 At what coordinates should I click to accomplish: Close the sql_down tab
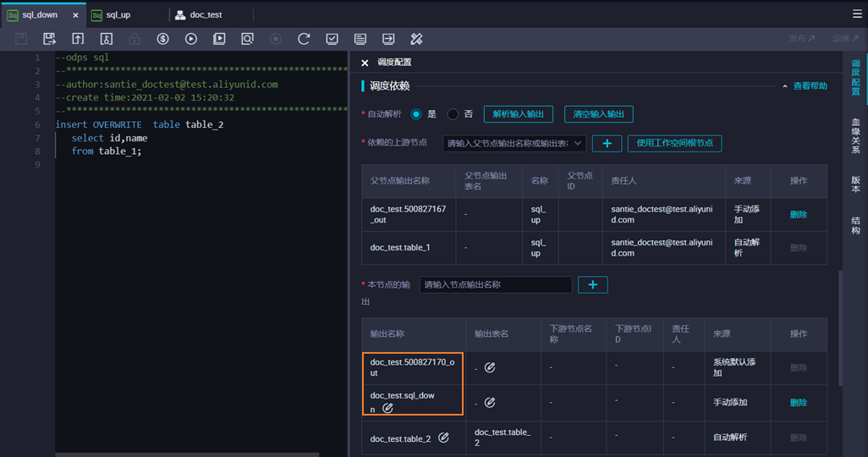point(75,15)
